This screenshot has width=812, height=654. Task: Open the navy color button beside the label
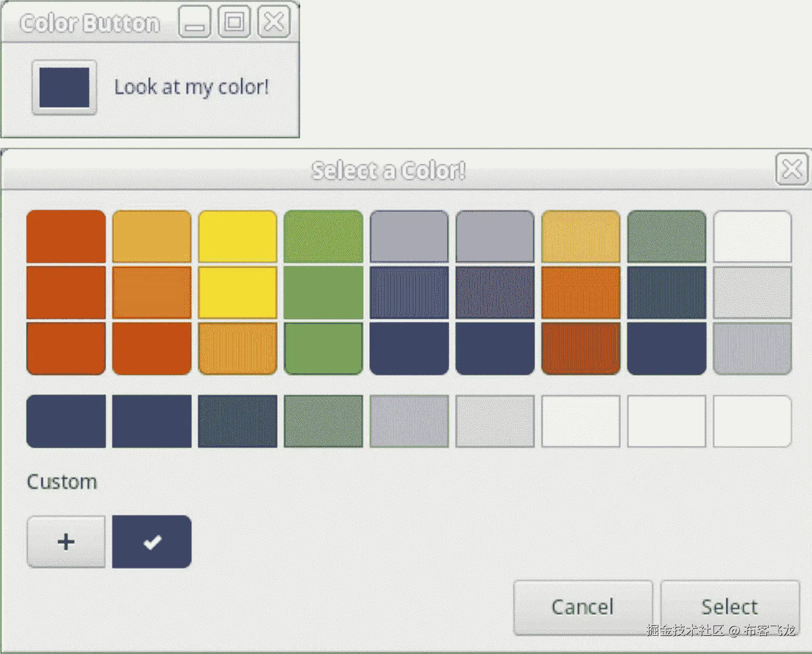click(64, 87)
